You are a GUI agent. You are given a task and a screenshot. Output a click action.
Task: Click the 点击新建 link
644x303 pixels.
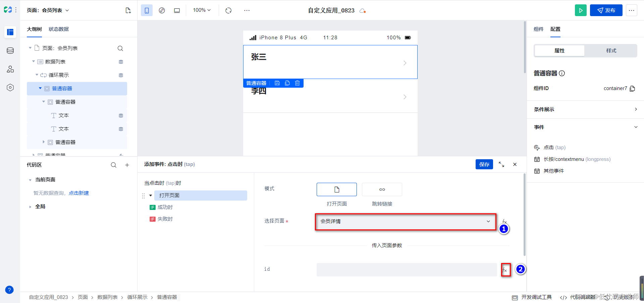pyautogui.click(x=79, y=193)
